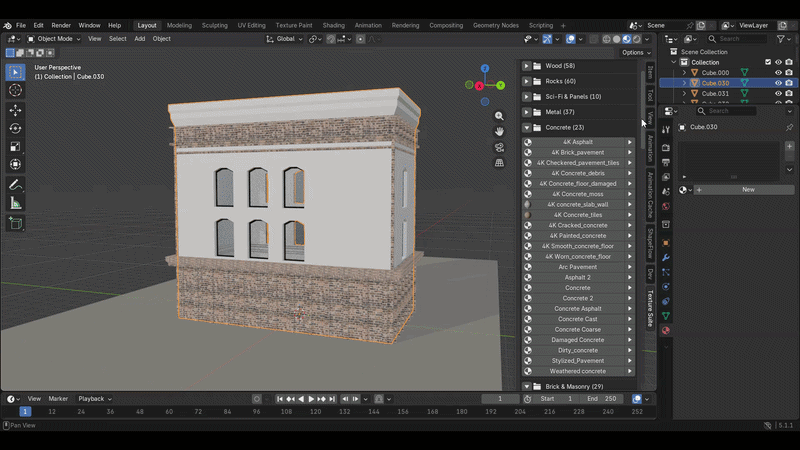Select the Annotate pencil tool
The height and width of the screenshot is (450, 800).
pos(15,185)
